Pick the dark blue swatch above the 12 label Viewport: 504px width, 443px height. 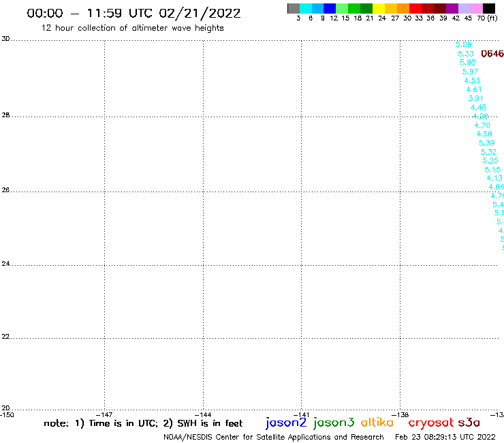pos(330,8)
